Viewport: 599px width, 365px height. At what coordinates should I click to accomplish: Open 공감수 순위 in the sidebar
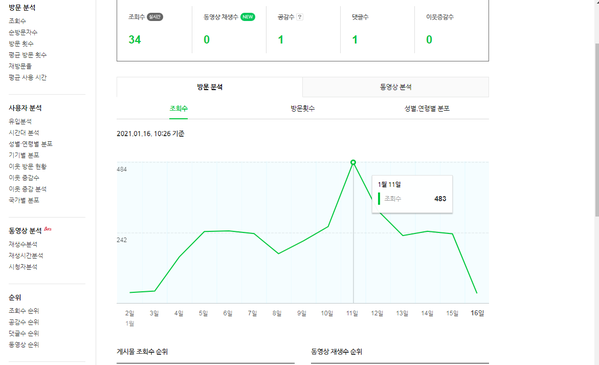tap(24, 322)
